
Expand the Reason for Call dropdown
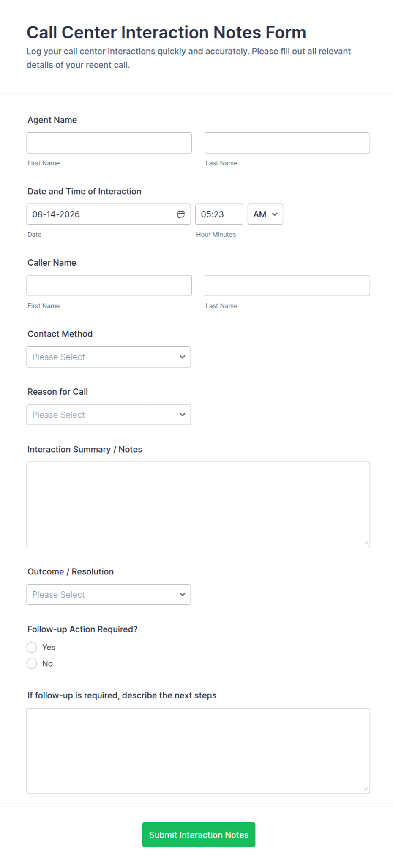coord(109,415)
